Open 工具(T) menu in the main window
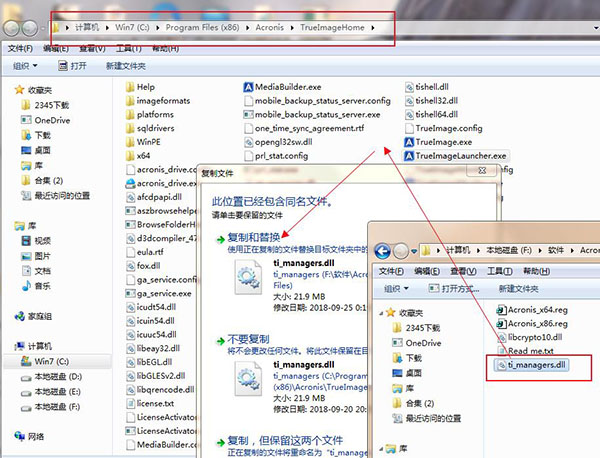The width and height of the screenshot is (600, 458). click(x=129, y=49)
